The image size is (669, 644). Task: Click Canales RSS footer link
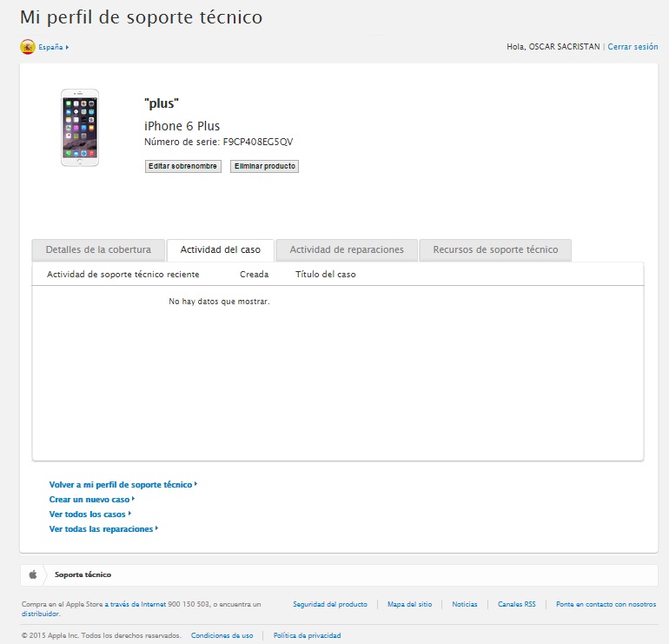point(517,604)
